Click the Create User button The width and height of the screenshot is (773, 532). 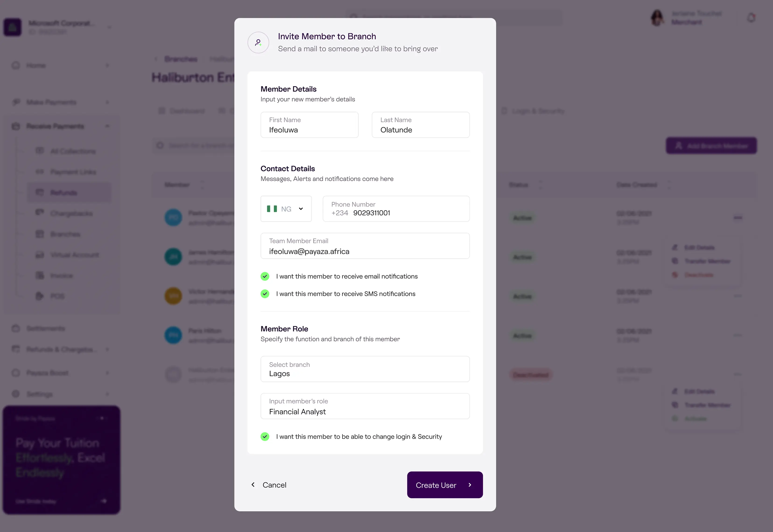click(x=445, y=485)
